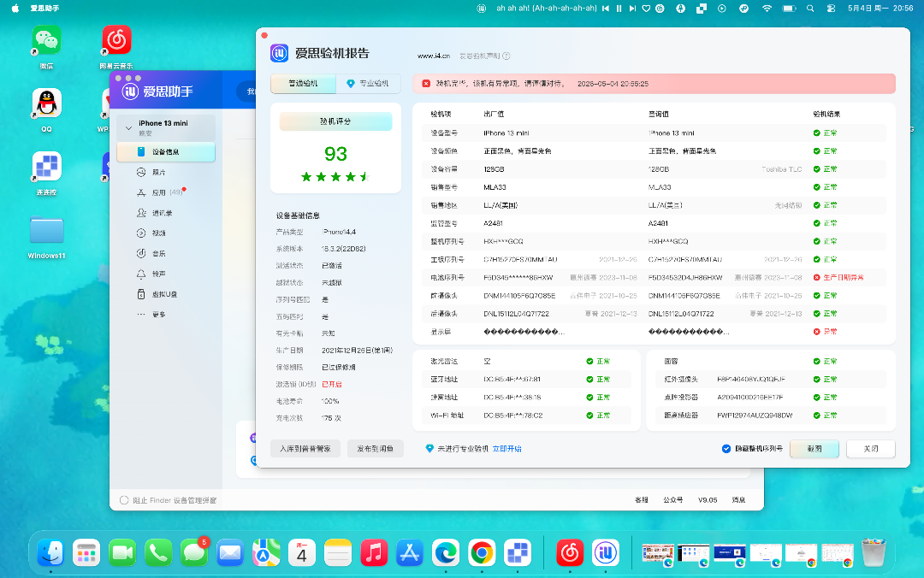Click 客服 in the 爱思助手 status bar

pyautogui.click(x=642, y=499)
